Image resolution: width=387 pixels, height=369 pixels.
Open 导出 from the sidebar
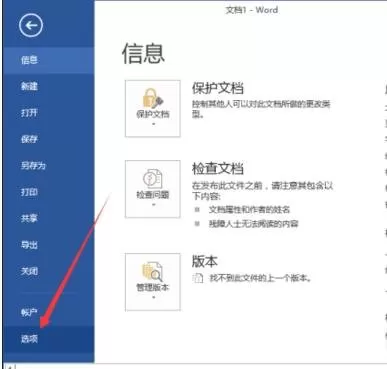click(x=49, y=245)
